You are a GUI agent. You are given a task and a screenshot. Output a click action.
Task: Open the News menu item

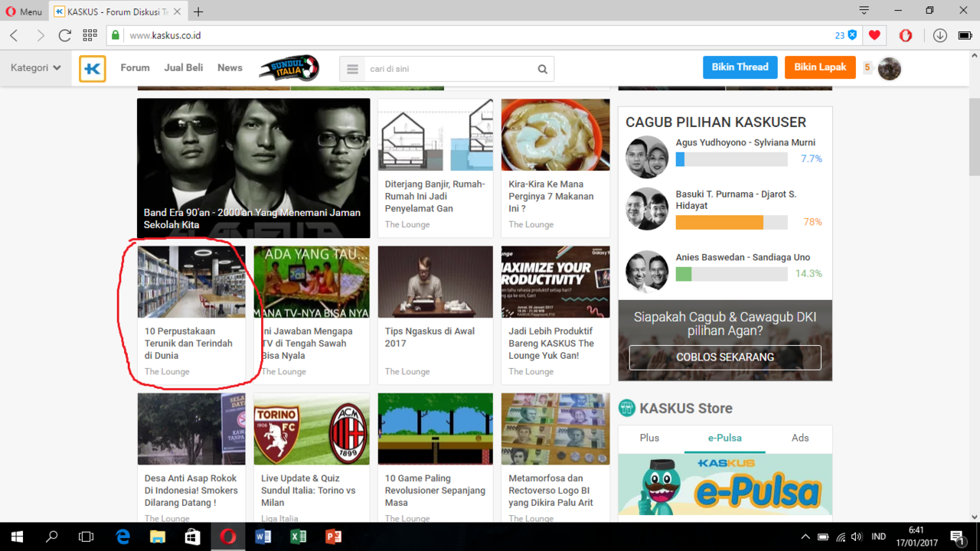pos(230,67)
